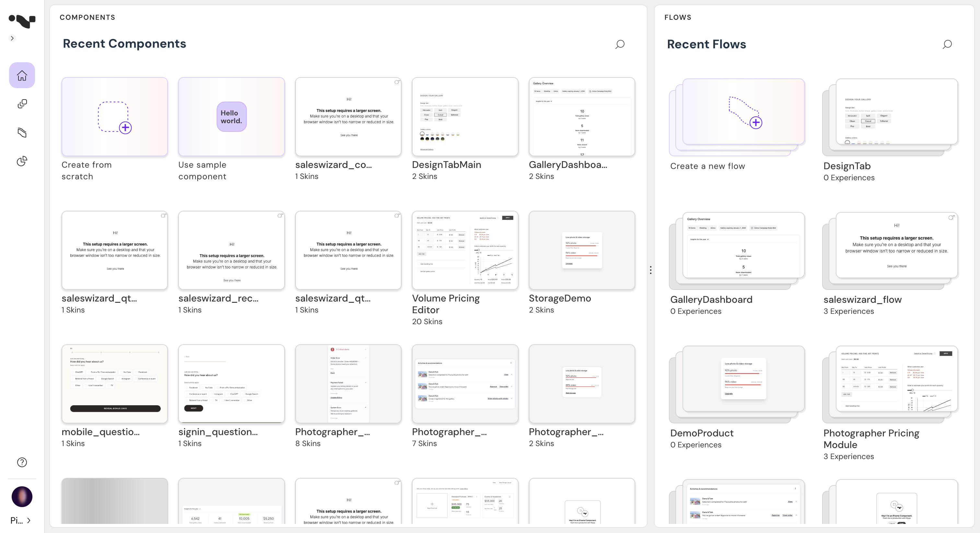Open the Components icon showing overlapping squares
The height and width of the screenshot is (533, 980).
22,104
